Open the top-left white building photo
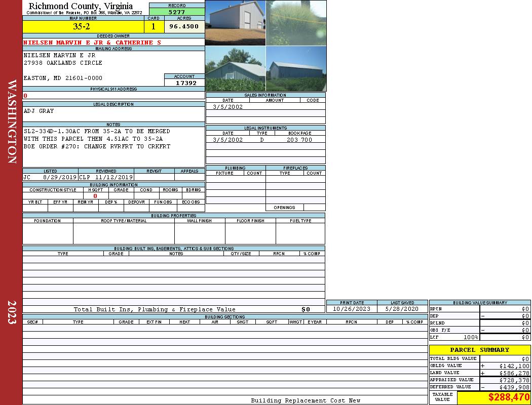Screen dimensions: 532x405 (x=235, y=23)
